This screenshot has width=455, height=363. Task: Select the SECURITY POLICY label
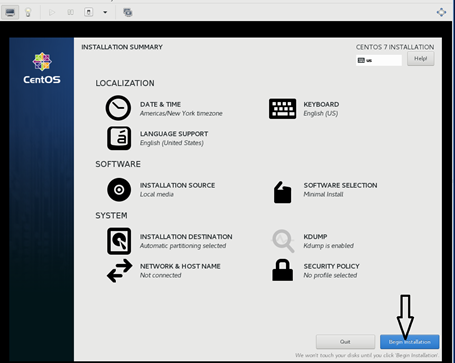pyautogui.click(x=331, y=266)
